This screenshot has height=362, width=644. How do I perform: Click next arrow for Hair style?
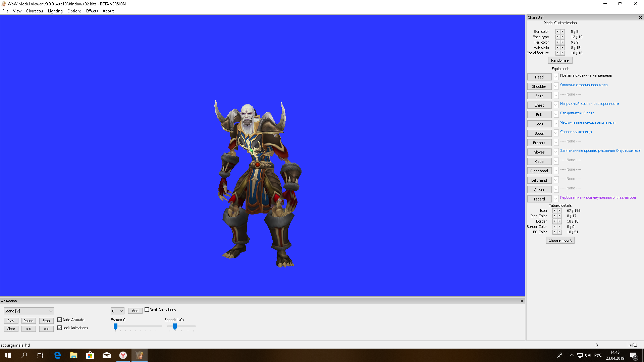[562, 48]
